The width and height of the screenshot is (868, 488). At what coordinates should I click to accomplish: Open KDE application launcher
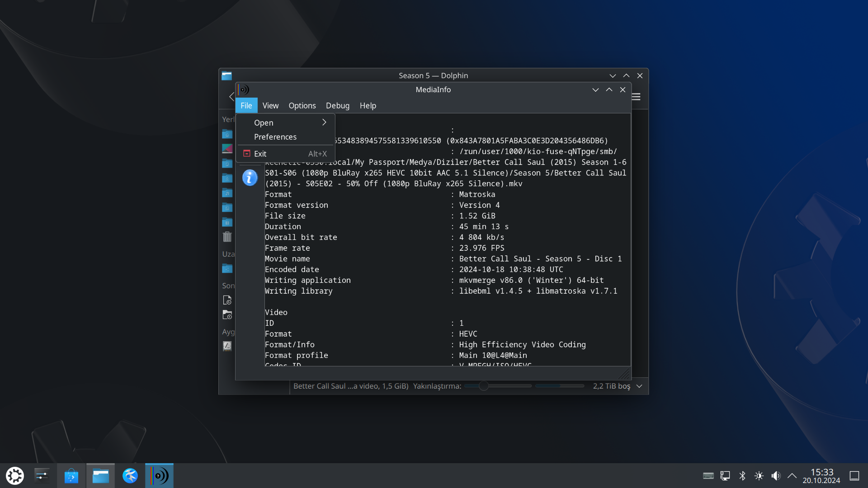coord(14,475)
